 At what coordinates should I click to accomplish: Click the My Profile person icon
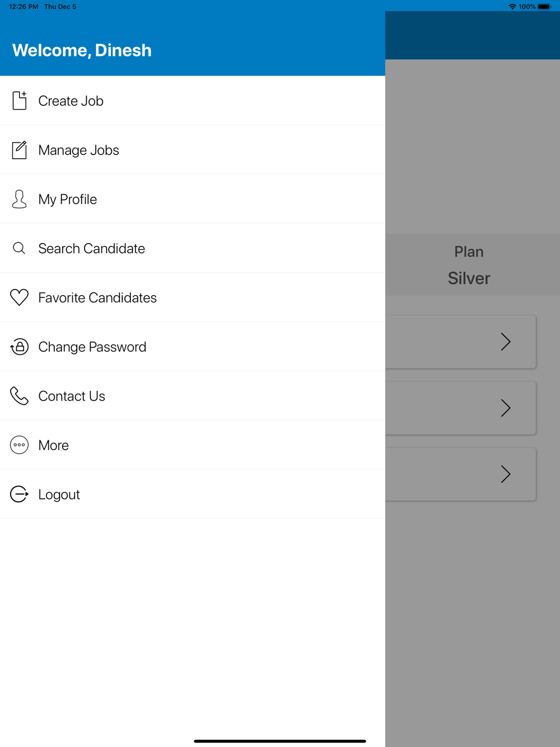20,199
